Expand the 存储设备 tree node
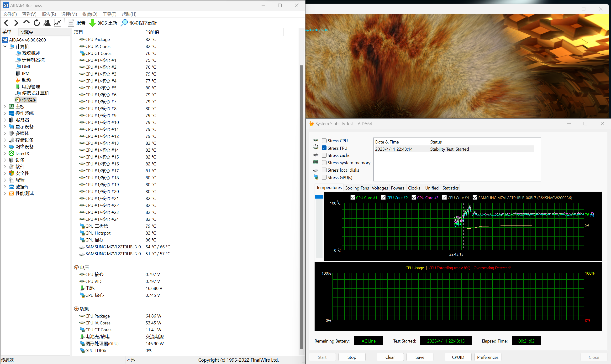This screenshot has width=611, height=364. [x=5, y=140]
